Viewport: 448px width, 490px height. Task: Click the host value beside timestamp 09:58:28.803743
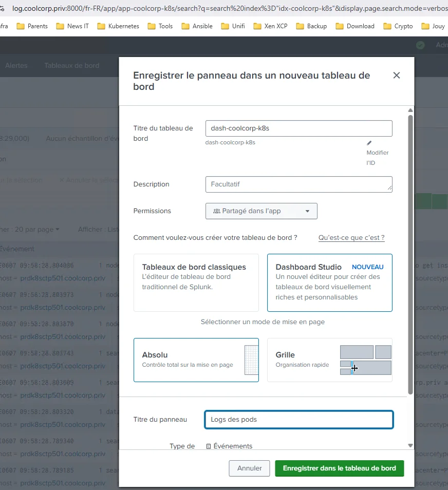coord(63,366)
